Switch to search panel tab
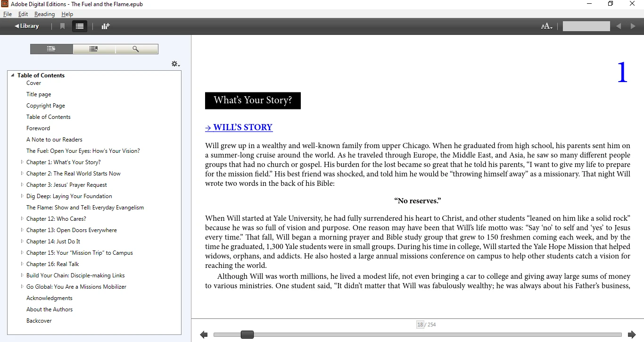Screen dimensions: 644x342 coord(136,49)
